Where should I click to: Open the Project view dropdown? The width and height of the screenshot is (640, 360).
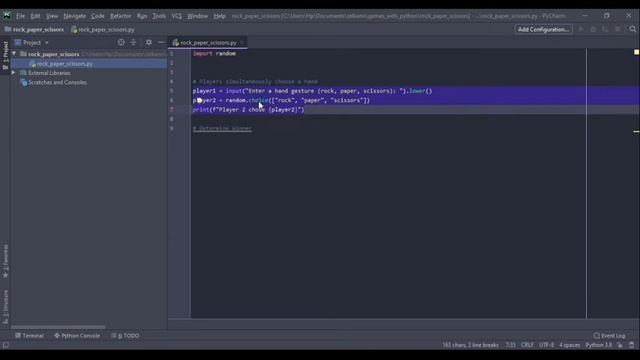(x=32, y=42)
